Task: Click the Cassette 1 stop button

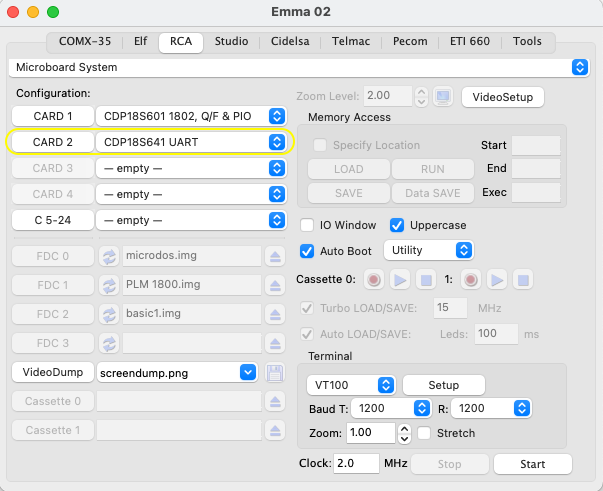Action: coord(523,280)
